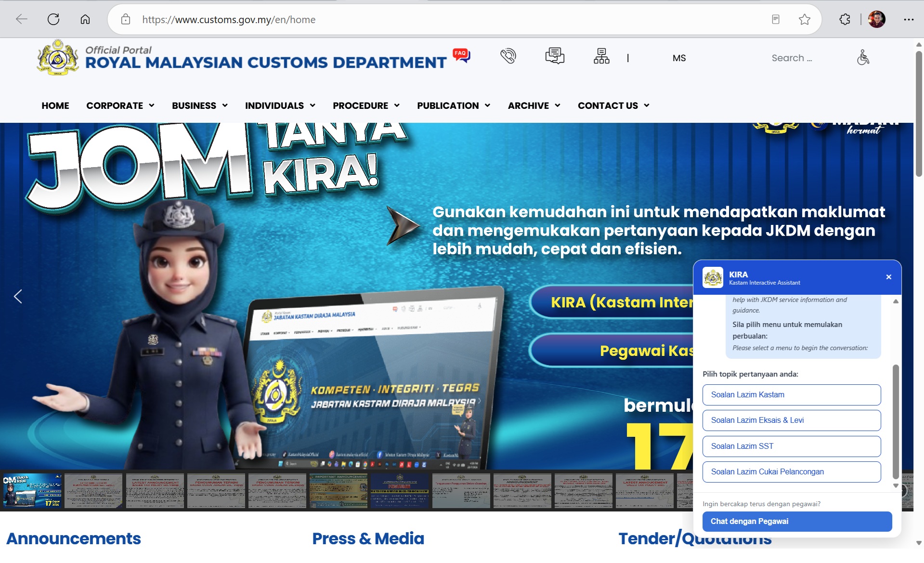The height and width of the screenshot is (563, 924).
Task: Select the Jom Tanya KIRA slide thumbnail
Action: (32, 491)
